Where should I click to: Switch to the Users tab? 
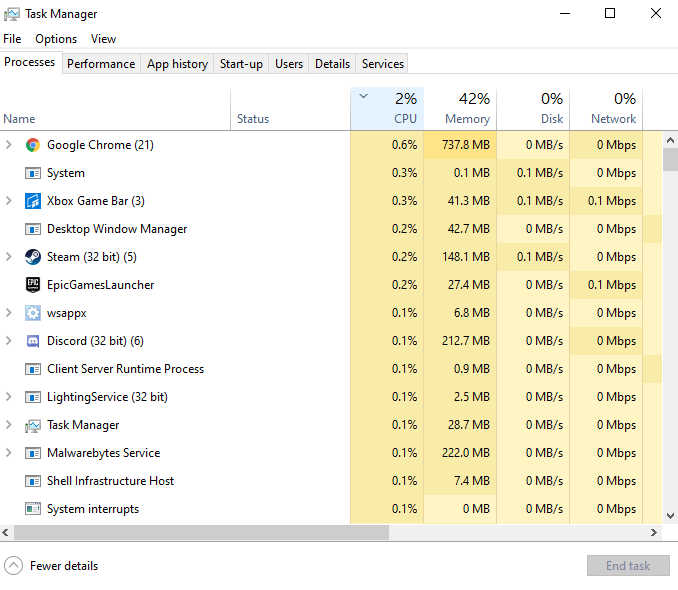[289, 64]
